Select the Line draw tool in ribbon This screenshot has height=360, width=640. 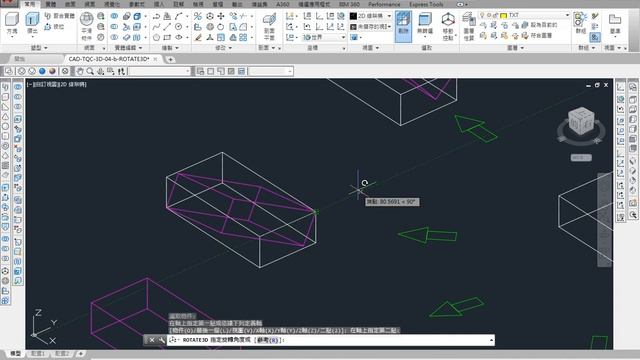pyautogui.click(x=167, y=27)
